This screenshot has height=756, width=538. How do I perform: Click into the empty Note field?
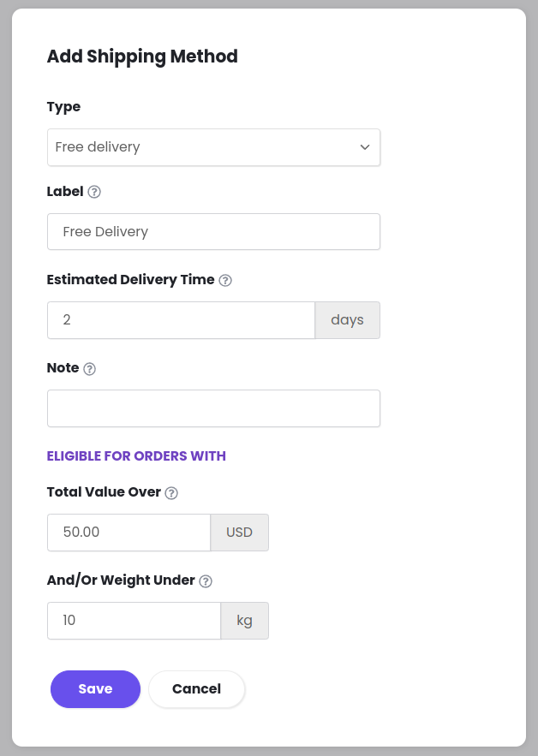click(214, 408)
